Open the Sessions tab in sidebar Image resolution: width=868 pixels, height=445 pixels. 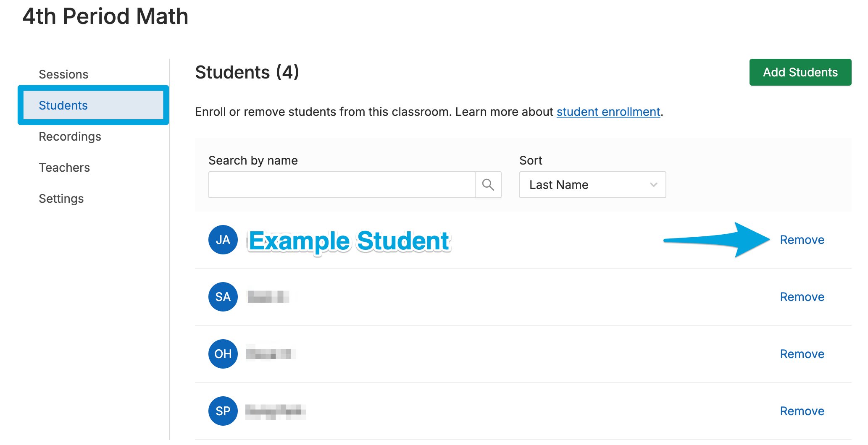(x=63, y=74)
